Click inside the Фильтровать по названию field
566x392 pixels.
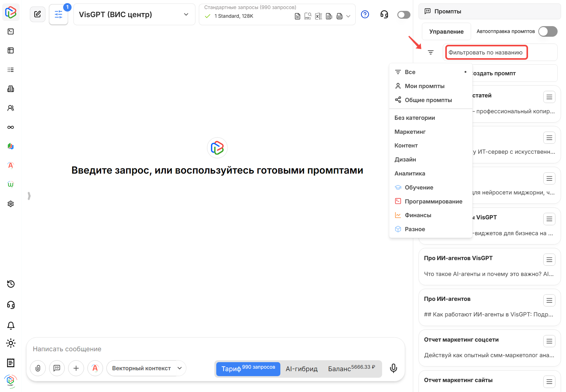(486, 52)
